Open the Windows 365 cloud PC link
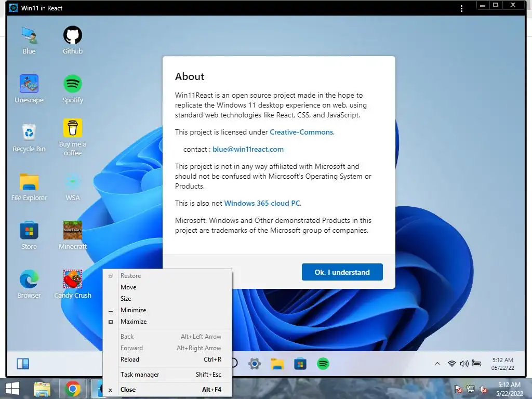 coord(262,203)
